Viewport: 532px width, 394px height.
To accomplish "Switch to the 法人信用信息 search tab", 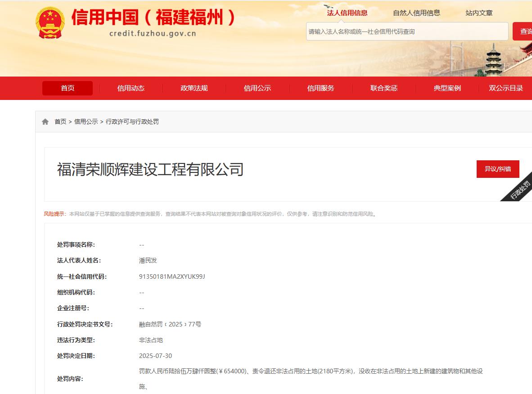I will coord(347,13).
